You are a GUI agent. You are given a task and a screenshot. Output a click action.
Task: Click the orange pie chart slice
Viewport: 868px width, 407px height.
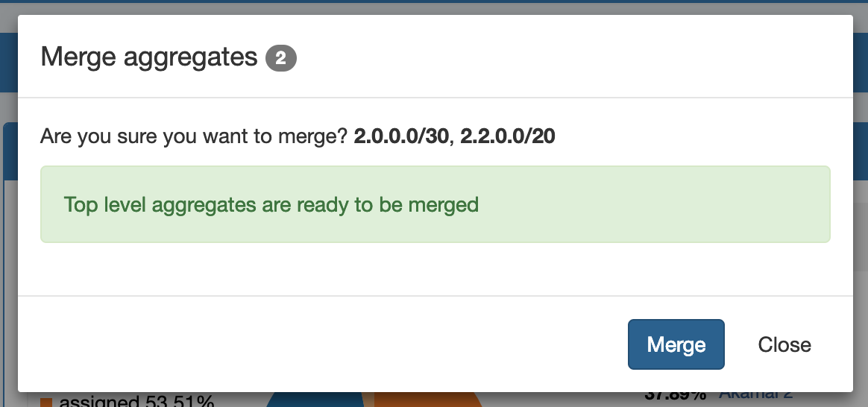[425, 399]
